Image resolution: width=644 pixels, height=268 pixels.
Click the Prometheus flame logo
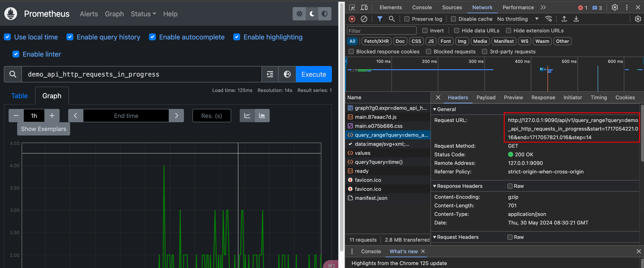click(11, 14)
